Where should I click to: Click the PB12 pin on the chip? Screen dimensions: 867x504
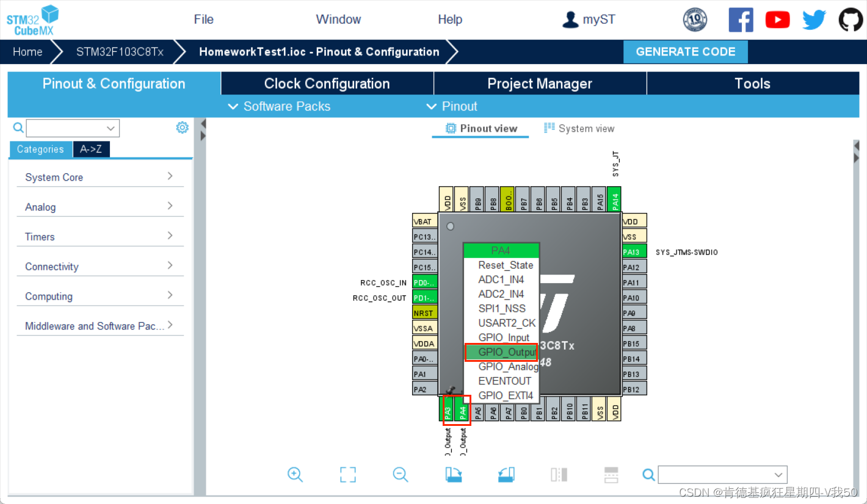point(634,389)
